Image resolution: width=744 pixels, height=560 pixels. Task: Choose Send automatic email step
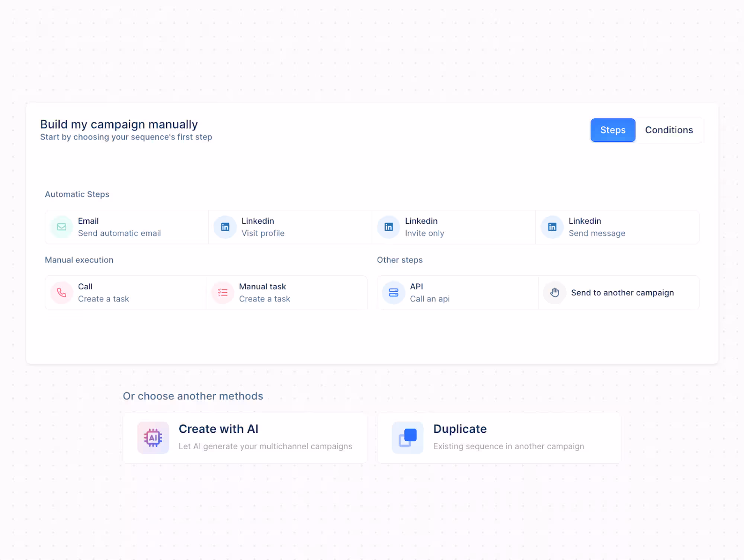click(126, 227)
